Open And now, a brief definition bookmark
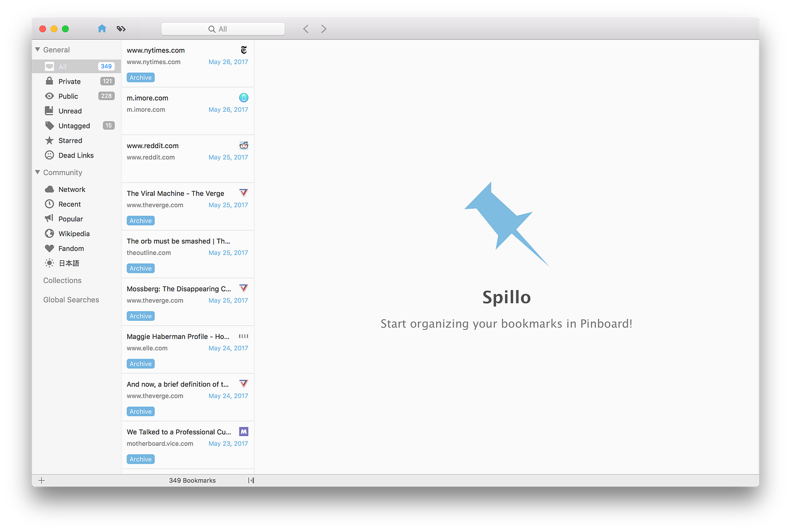The height and width of the screenshot is (532, 791). (x=178, y=384)
